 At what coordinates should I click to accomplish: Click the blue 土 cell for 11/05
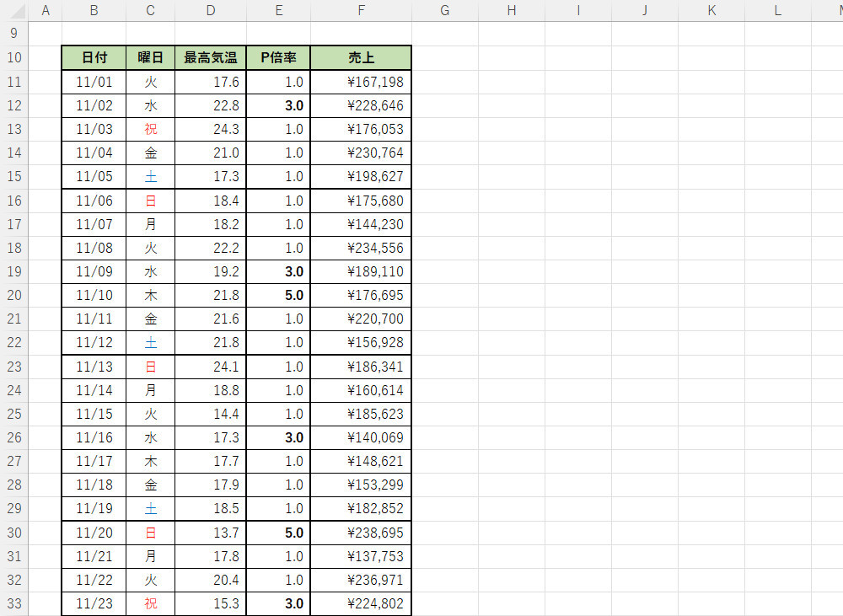click(151, 176)
